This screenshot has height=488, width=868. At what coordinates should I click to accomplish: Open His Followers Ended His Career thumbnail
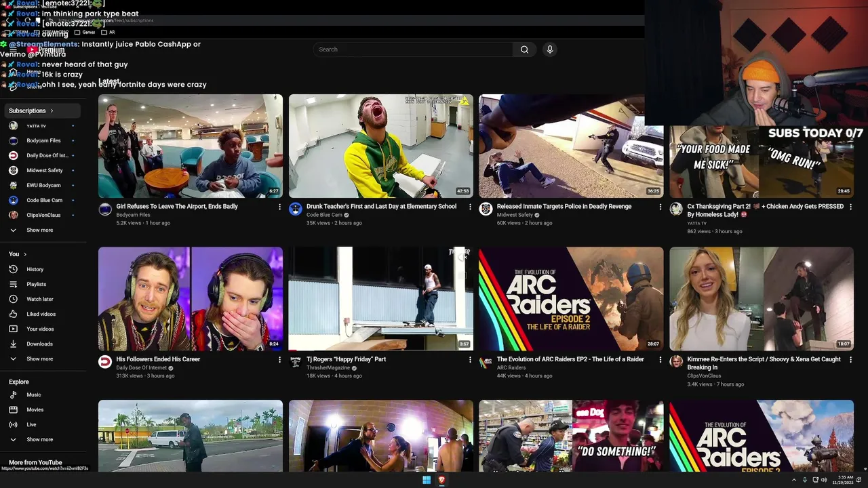click(x=191, y=299)
